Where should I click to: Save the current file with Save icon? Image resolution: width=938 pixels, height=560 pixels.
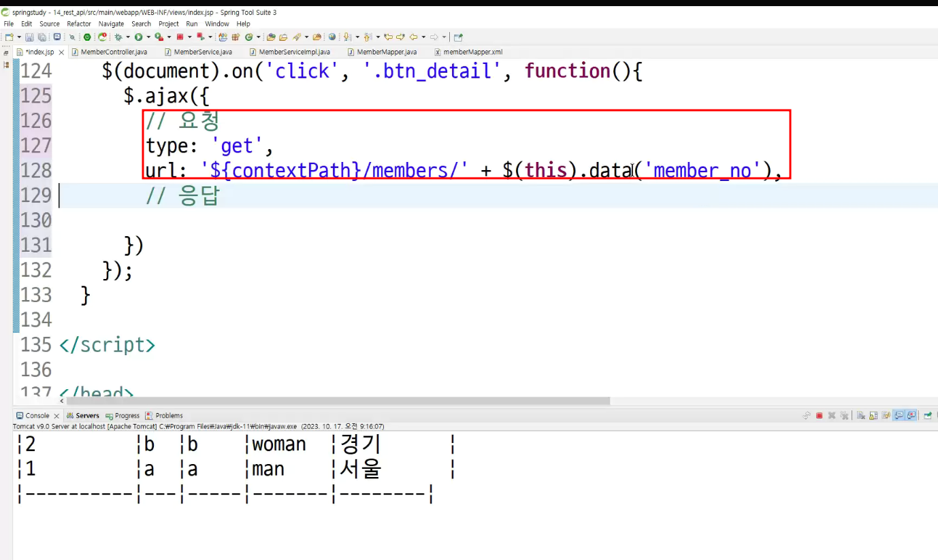[x=29, y=37]
